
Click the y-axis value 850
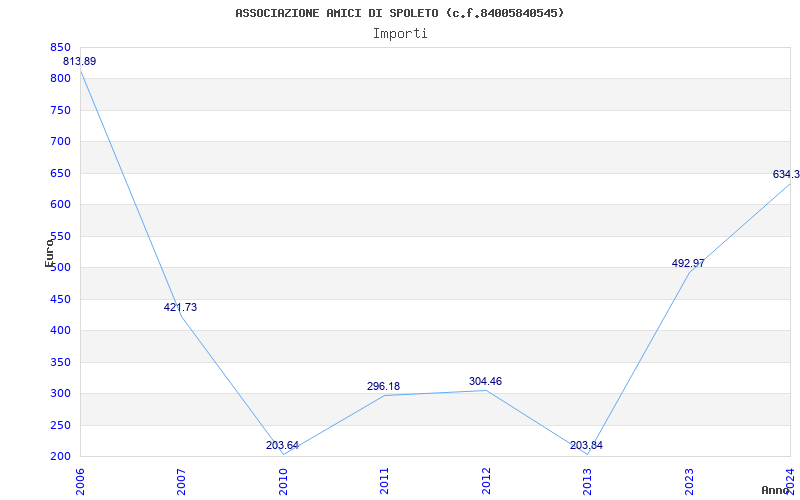click(60, 47)
